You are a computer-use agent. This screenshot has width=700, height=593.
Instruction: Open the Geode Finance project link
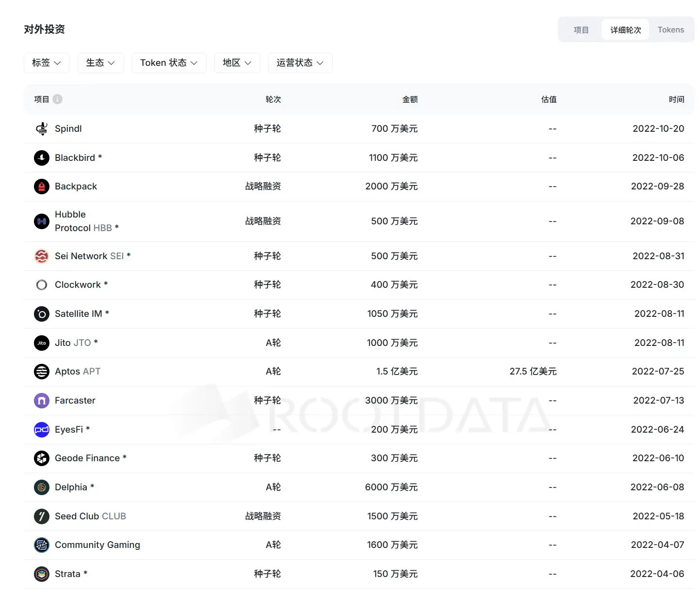[87, 458]
